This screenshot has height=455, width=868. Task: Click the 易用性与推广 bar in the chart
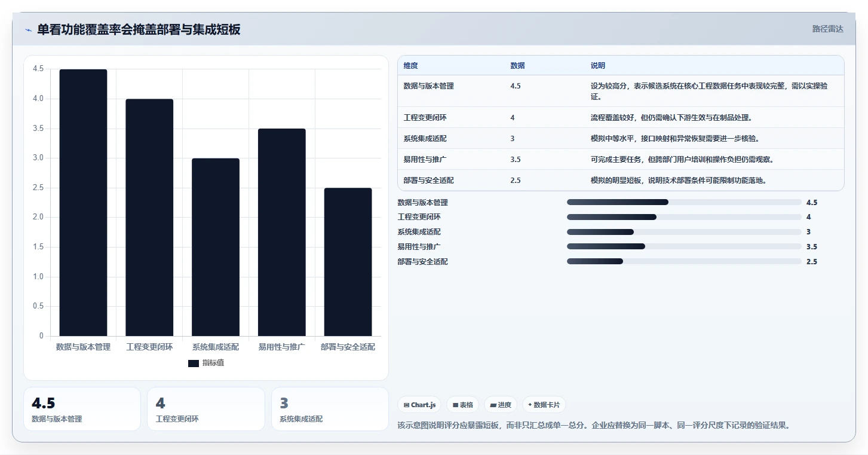point(282,233)
